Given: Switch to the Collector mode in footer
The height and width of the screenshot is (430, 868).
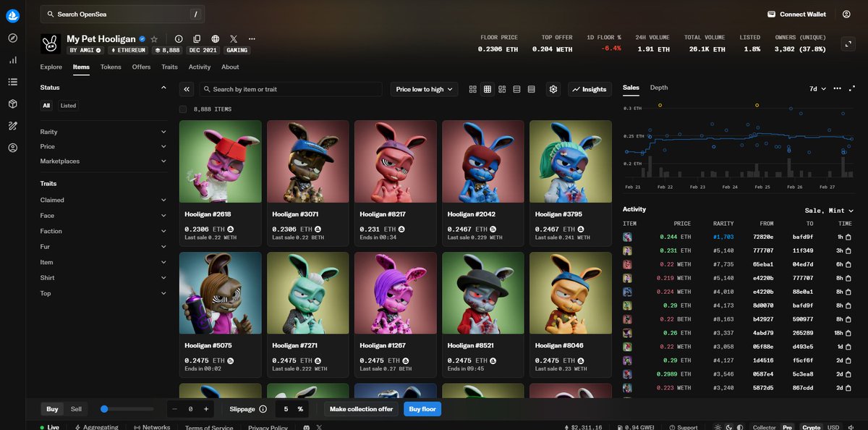Looking at the screenshot, I should coord(765,427).
